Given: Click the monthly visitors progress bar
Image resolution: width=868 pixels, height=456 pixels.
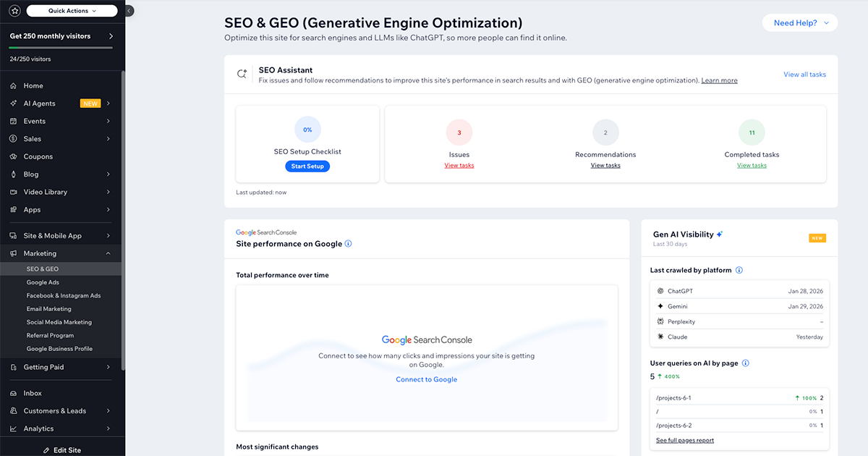Looking at the screenshot, I should point(61,48).
